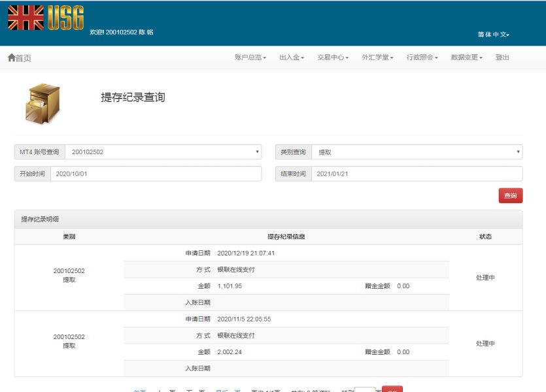
Task: Click the red go button in pagination
Action: pyautogui.click(x=392, y=389)
